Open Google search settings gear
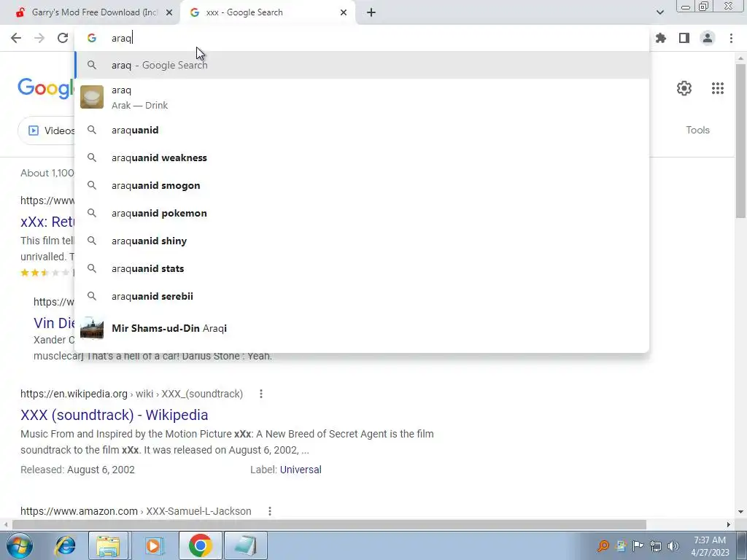 click(x=684, y=88)
